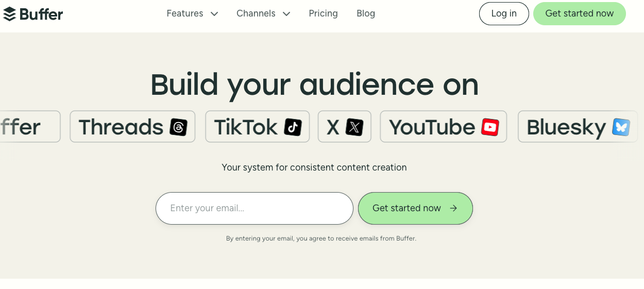Click the Log in button
Image resolution: width=644 pixels, height=289 pixels.
click(504, 13)
